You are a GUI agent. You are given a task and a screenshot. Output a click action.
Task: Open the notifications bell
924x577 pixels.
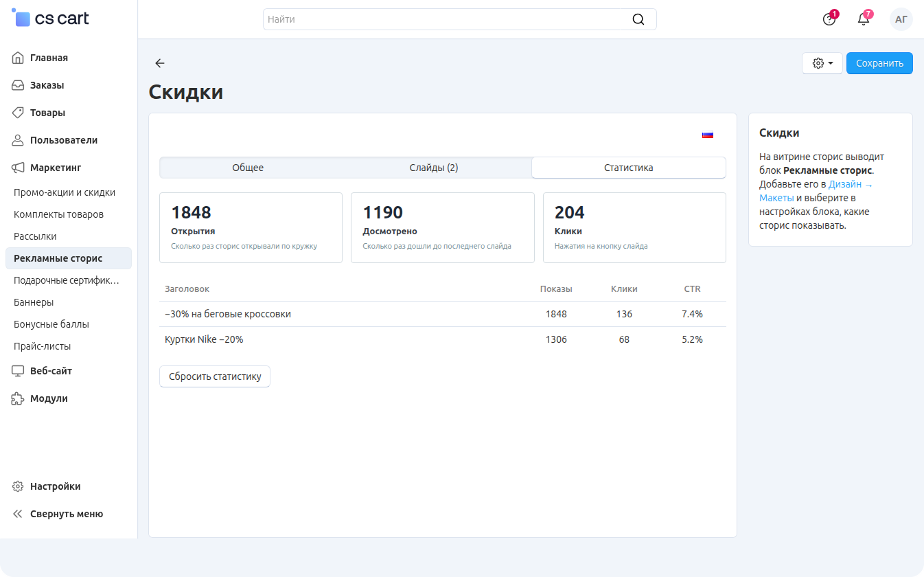coord(864,19)
